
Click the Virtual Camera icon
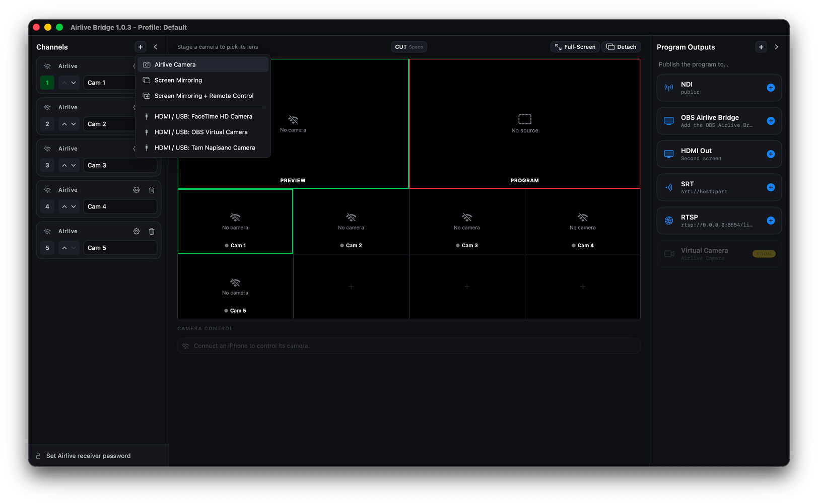[669, 254]
